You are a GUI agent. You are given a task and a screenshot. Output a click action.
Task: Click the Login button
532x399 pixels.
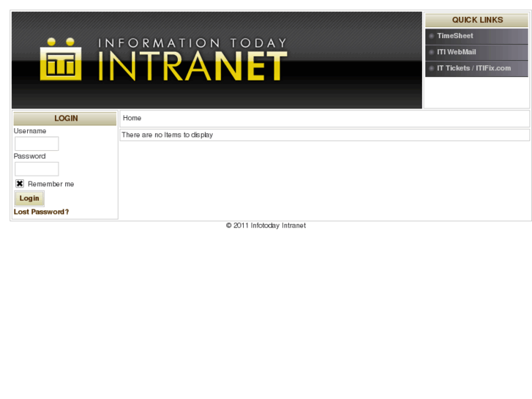[29, 198]
